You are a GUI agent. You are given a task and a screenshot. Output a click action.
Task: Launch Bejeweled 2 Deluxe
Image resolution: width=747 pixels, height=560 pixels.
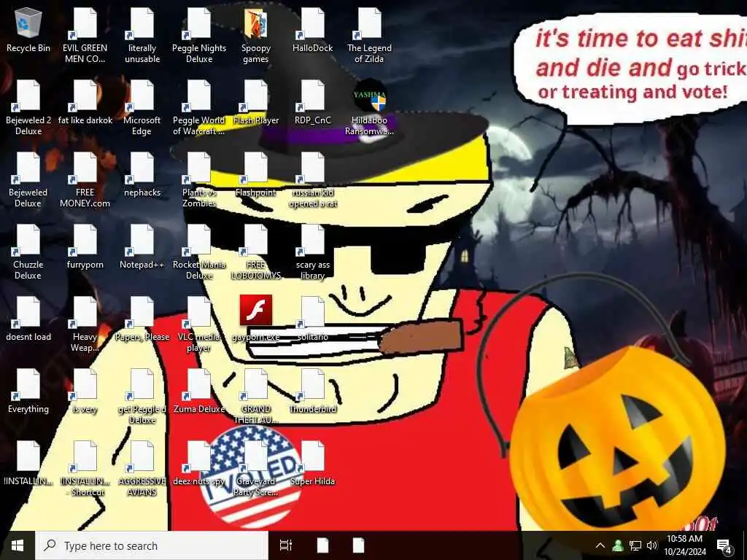click(x=28, y=108)
